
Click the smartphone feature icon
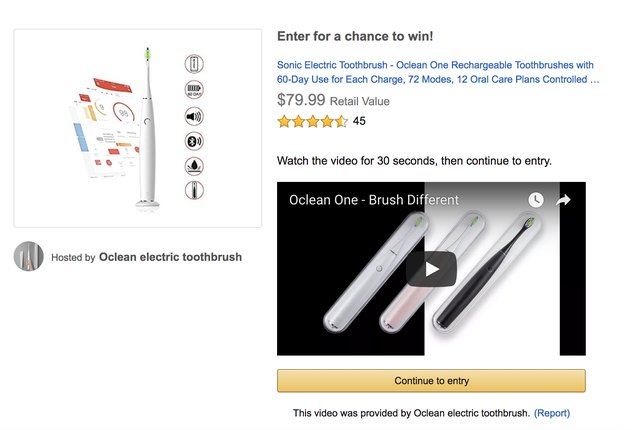coord(194,64)
